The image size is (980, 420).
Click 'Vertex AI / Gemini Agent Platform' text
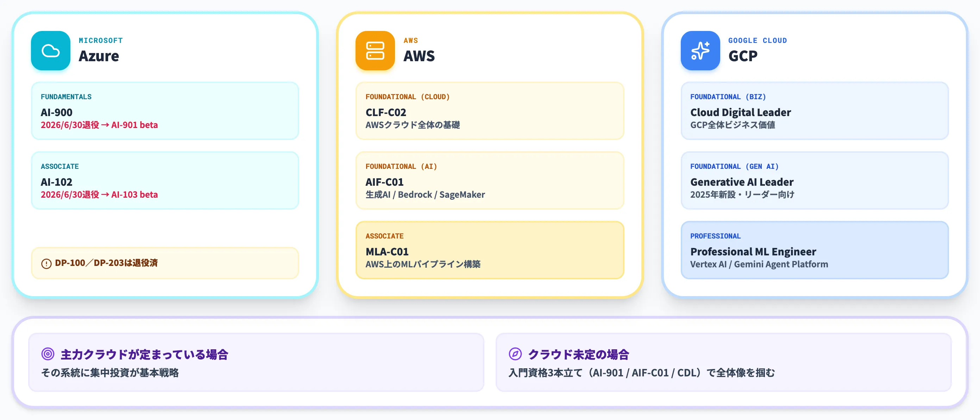tap(759, 264)
